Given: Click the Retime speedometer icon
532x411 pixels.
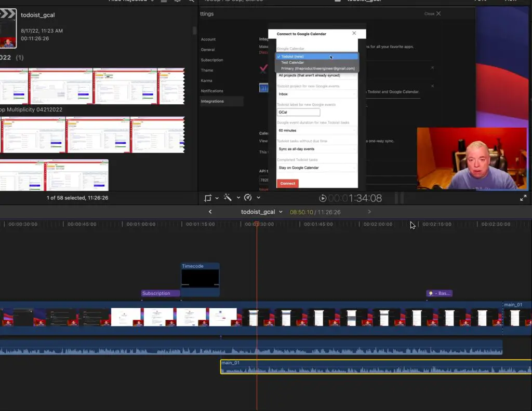Looking at the screenshot, I should [x=248, y=198].
